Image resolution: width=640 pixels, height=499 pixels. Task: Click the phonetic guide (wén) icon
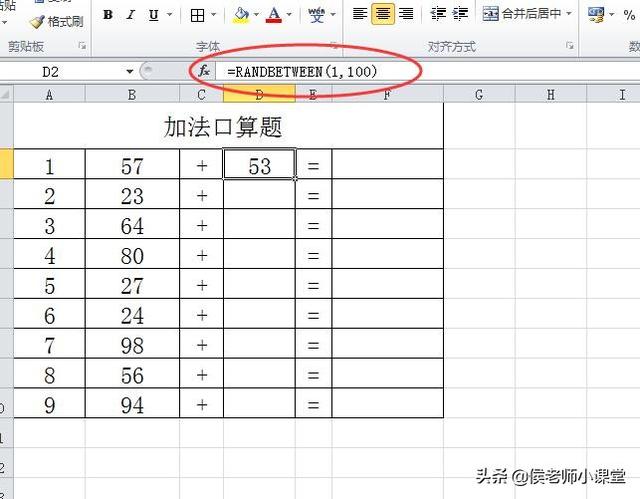[317, 15]
